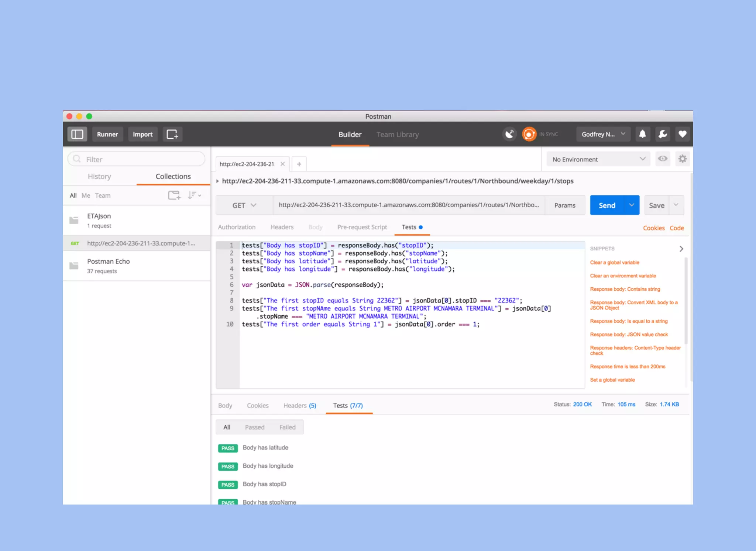Click the Response time snippet link
The height and width of the screenshot is (551, 756).
click(x=627, y=367)
